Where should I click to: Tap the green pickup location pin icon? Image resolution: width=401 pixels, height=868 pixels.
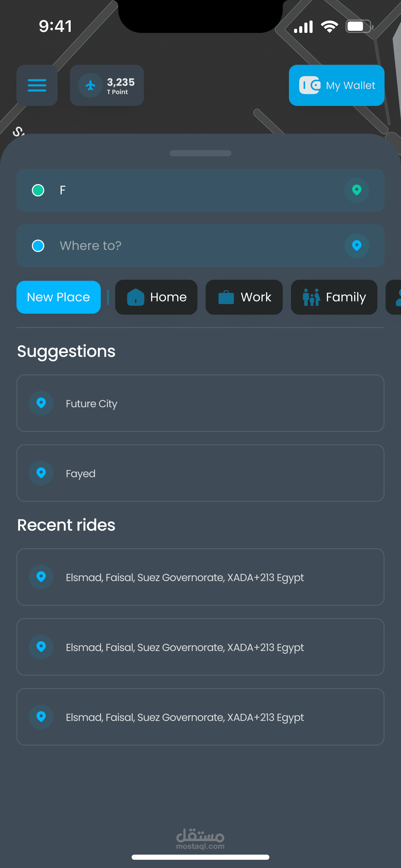coord(357,190)
